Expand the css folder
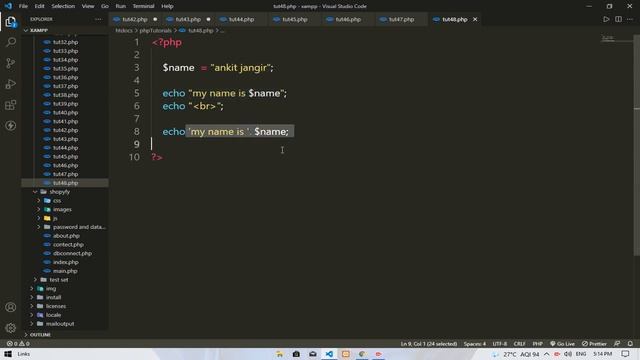Screen dimensions: 640x360 point(39,200)
